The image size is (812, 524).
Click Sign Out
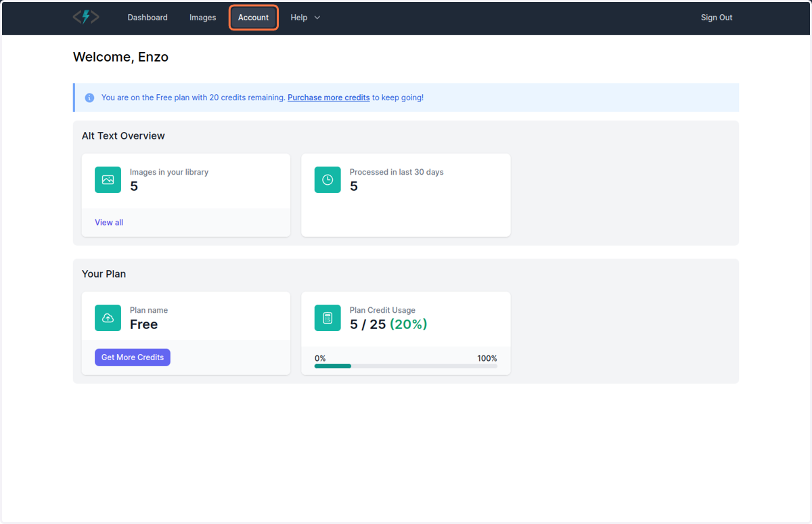(x=717, y=18)
